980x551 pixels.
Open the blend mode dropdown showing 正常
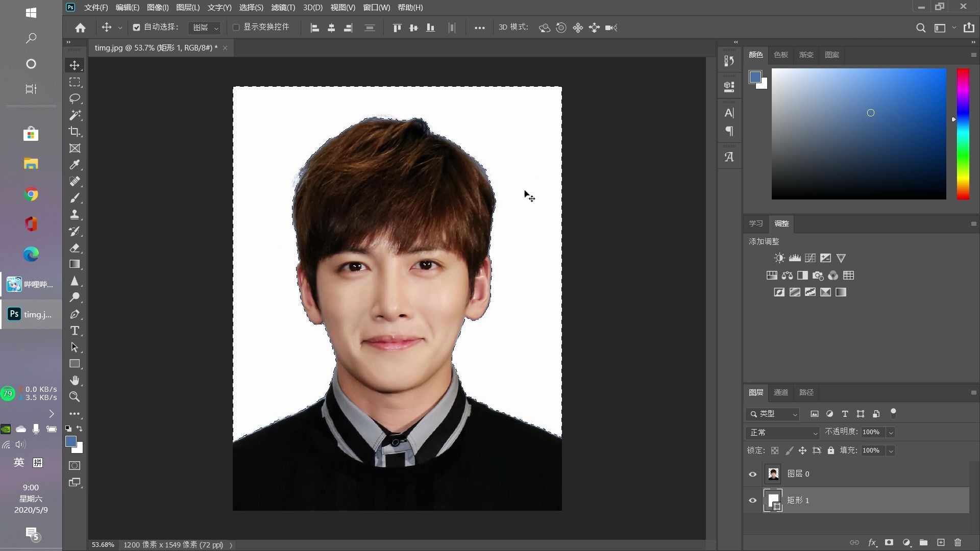[782, 432]
